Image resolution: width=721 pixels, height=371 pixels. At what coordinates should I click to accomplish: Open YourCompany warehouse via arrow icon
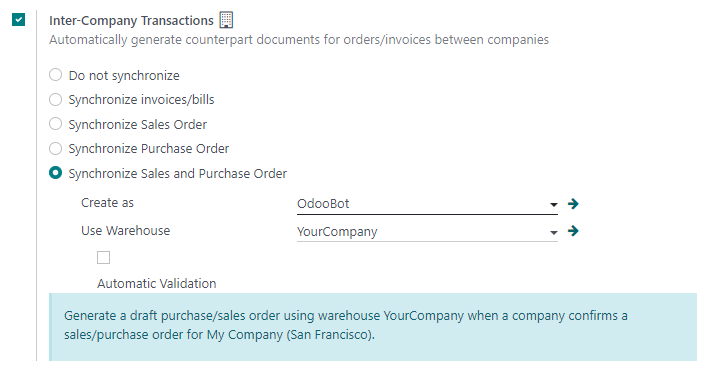coord(573,231)
